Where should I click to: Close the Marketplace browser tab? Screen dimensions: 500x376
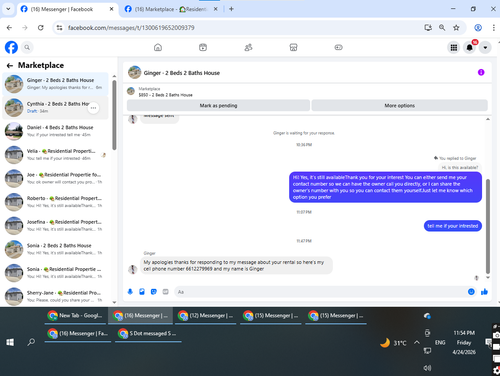coord(216,9)
